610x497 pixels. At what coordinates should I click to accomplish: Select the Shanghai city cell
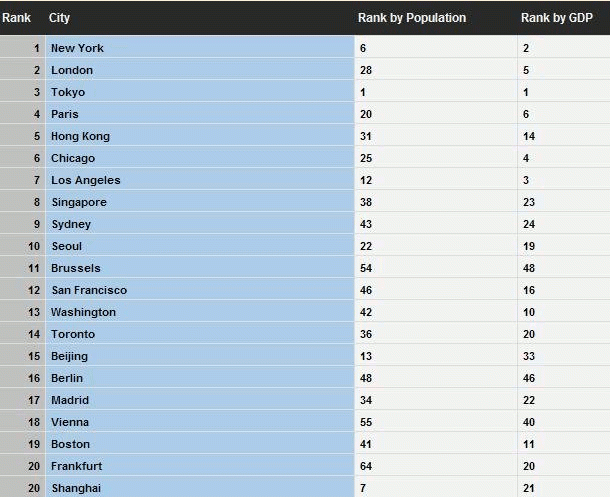click(x=76, y=488)
